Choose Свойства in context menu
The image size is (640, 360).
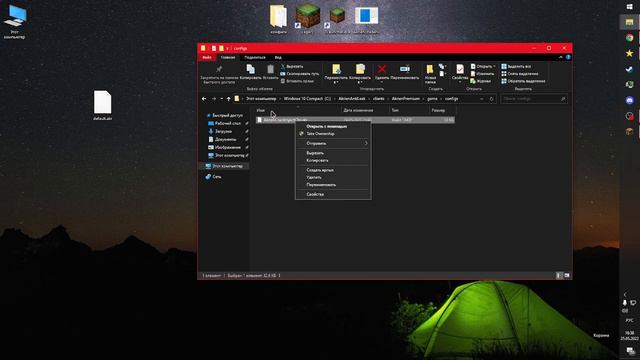333,194
